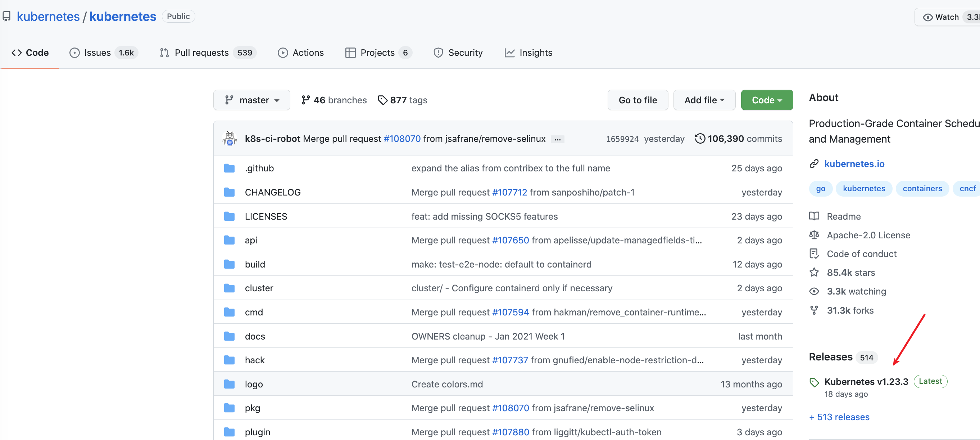Expand the Add file dropdown

coord(704,100)
